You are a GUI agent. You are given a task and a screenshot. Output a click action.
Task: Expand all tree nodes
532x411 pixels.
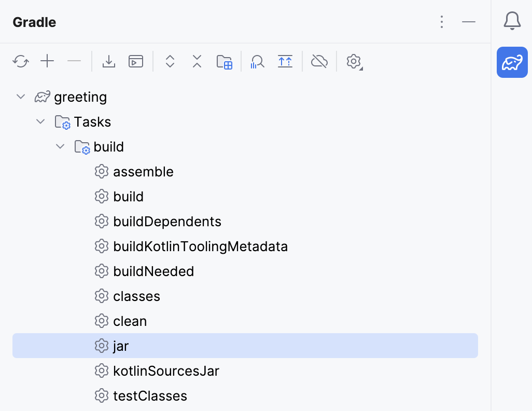click(x=170, y=61)
